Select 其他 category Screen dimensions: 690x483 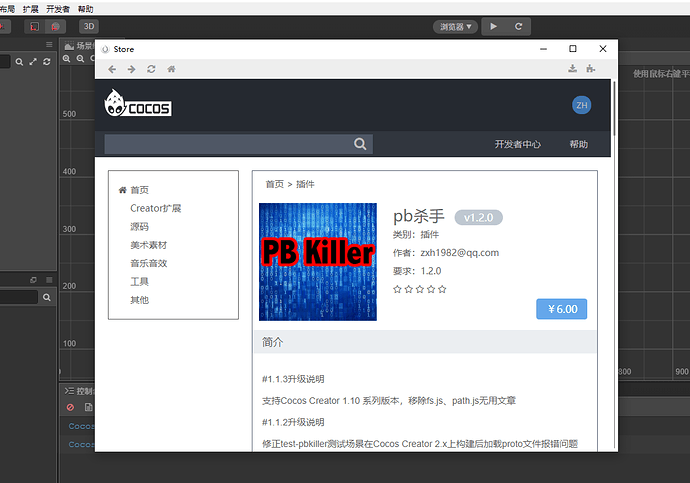[139, 300]
